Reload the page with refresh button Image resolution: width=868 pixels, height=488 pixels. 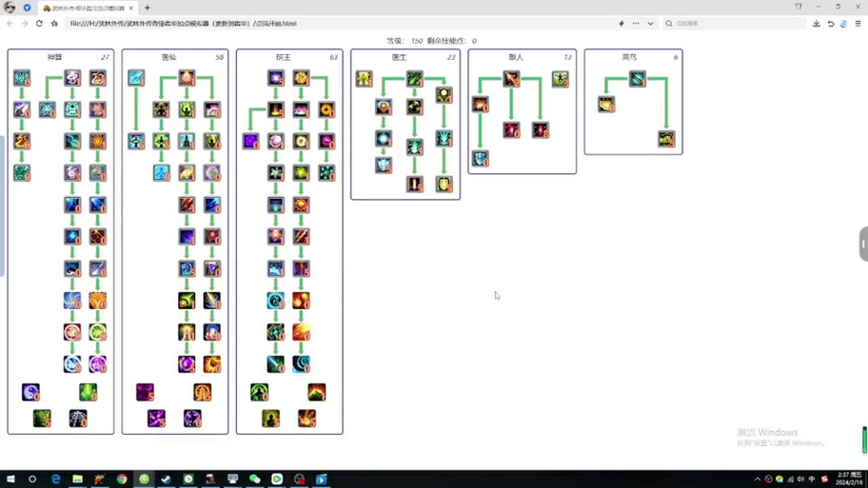39,23
